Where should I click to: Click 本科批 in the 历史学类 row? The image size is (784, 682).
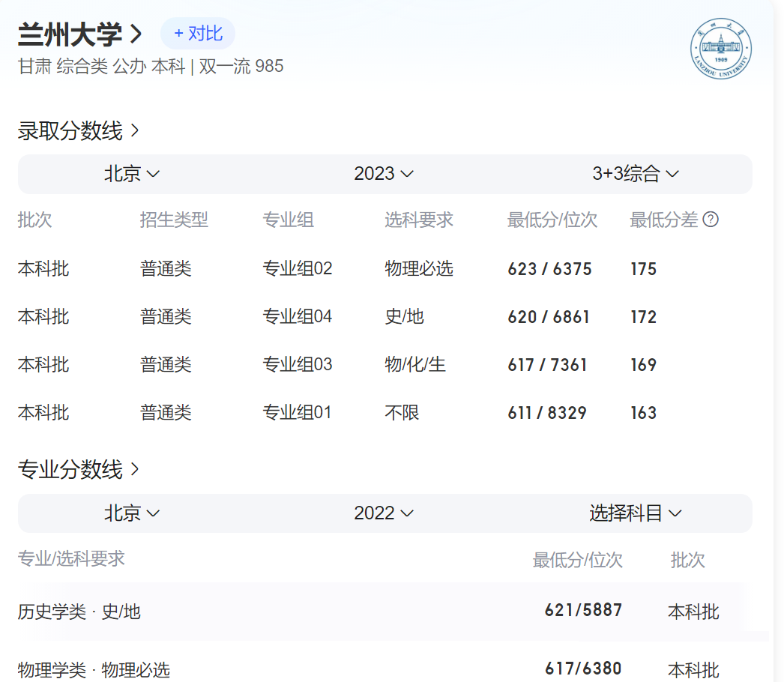coord(693,612)
